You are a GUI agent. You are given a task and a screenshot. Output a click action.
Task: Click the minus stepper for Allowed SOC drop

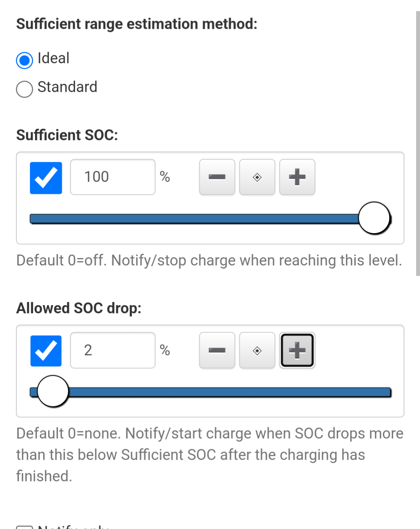tap(217, 350)
